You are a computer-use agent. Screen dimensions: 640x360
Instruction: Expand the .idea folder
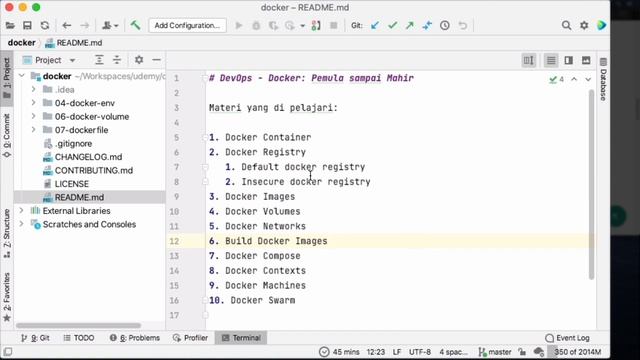(33, 89)
